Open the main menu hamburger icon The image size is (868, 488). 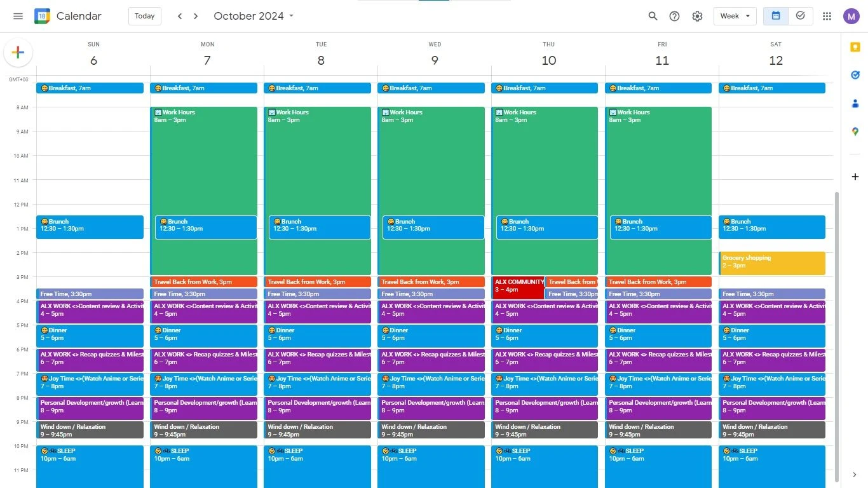[x=18, y=16]
